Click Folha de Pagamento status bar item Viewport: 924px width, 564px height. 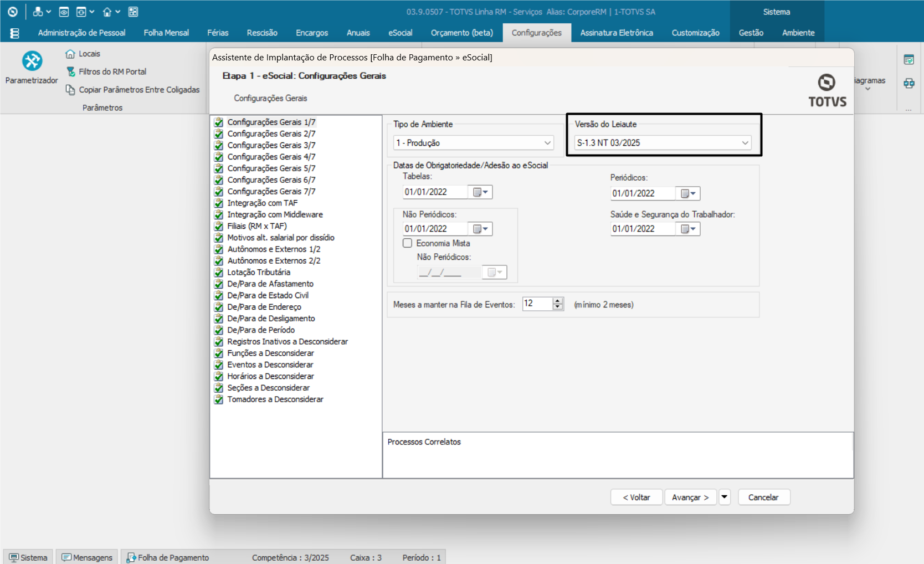pos(168,557)
